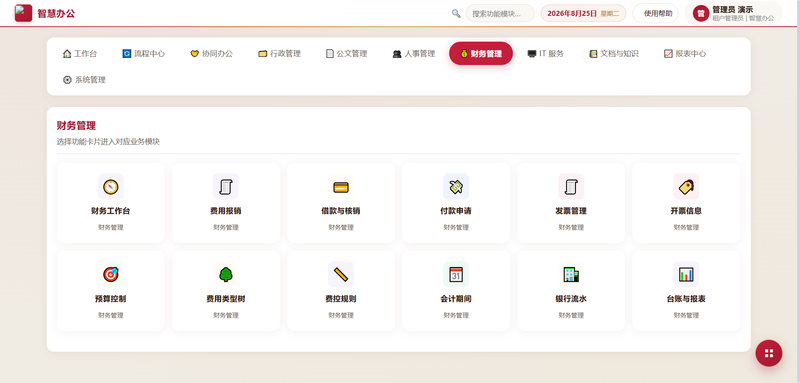Open the 流程中心 tab

pos(144,54)
